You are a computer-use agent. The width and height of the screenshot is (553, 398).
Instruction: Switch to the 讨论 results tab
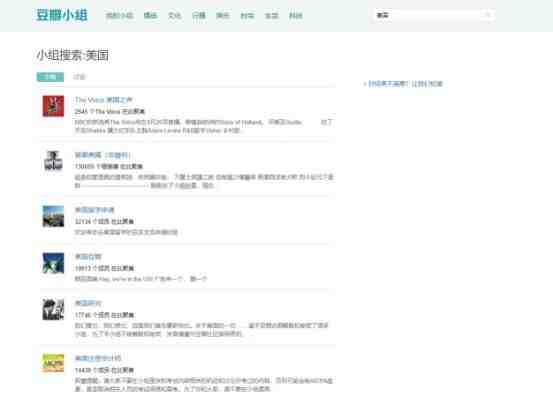click(79, 77)
